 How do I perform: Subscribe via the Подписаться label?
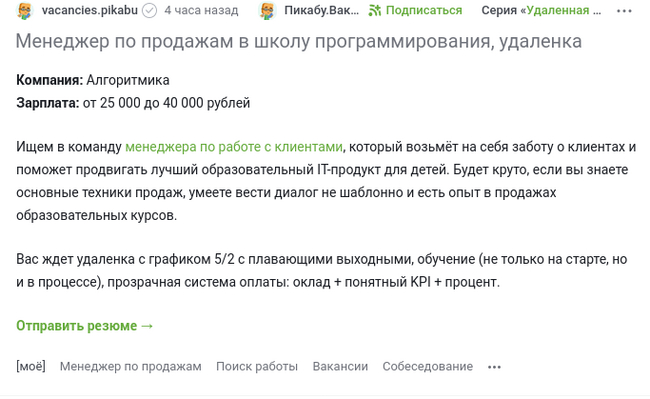pos(424,10)
